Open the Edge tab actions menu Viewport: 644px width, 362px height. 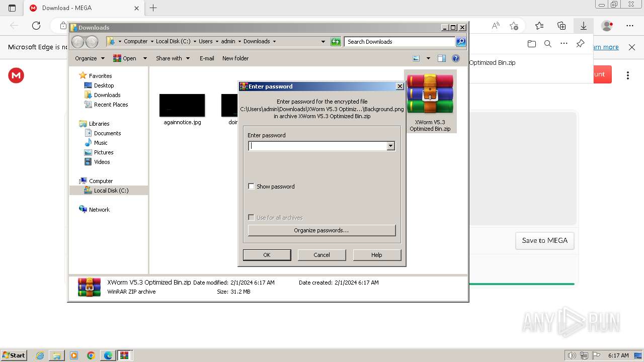12,8
